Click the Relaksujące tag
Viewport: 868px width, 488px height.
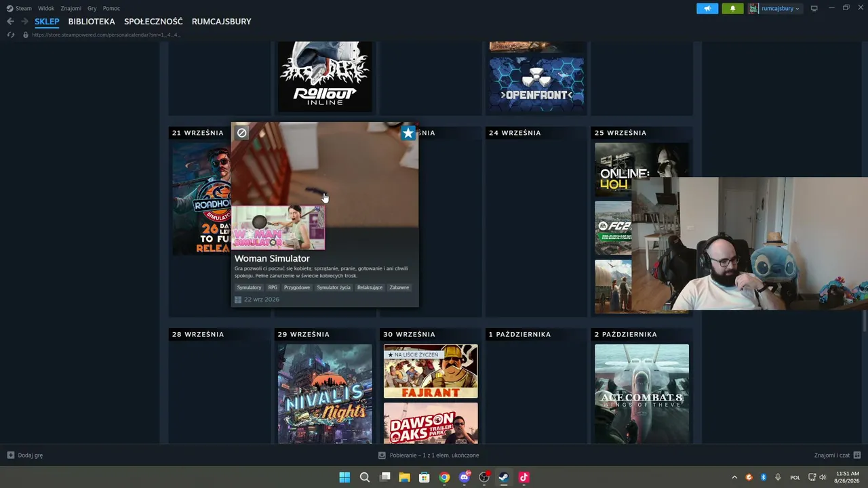point(370,287)
